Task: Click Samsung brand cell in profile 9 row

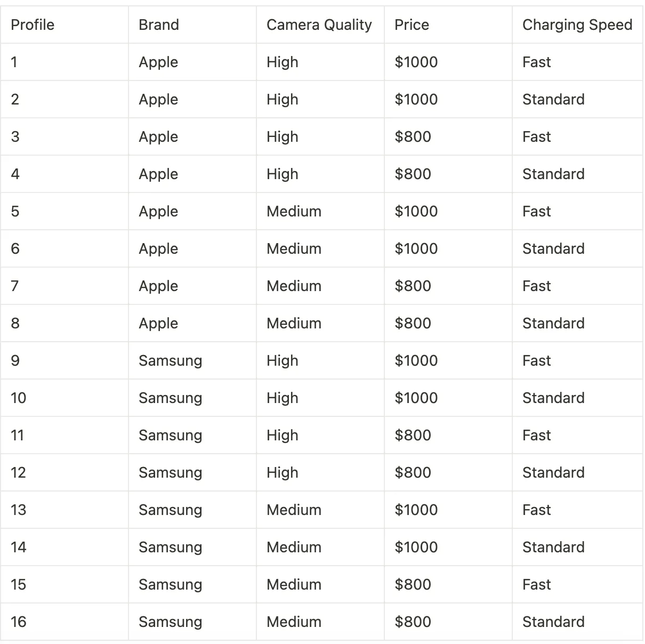Action: click(x=192, y=360)
